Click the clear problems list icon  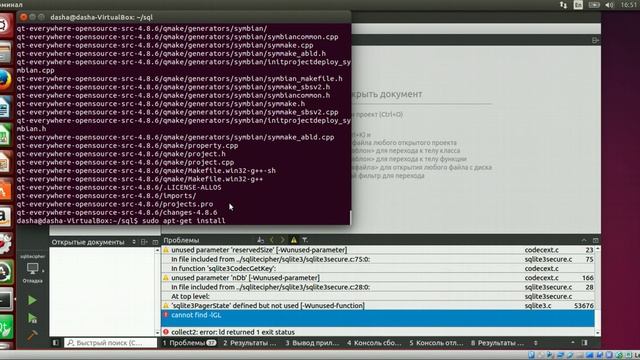[x=260, y=240]
